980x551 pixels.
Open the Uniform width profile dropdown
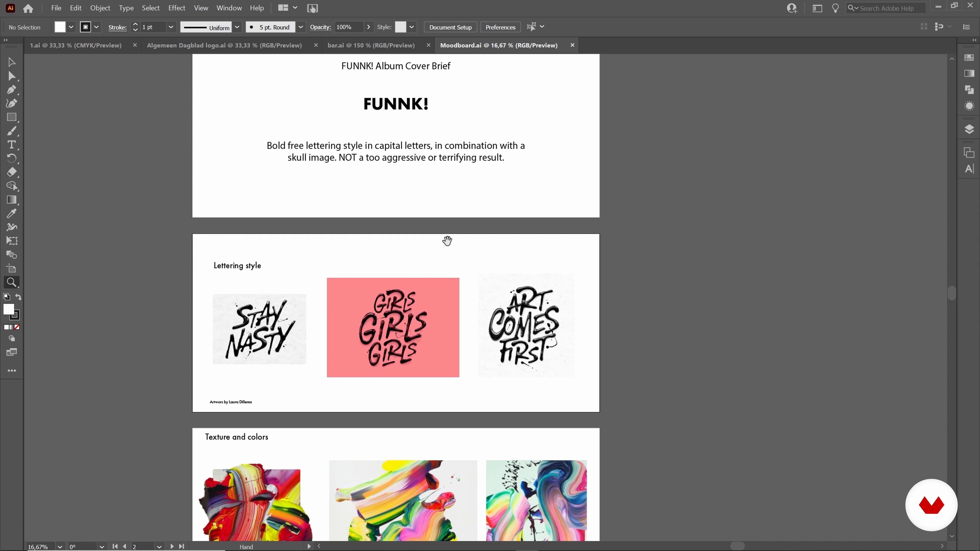[x=237, y=27]
